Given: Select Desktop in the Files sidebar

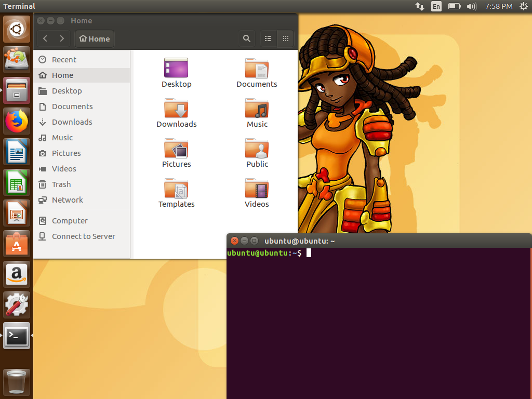Looking at the screenshot, I should pyautogui.click(x=82, y=91).
